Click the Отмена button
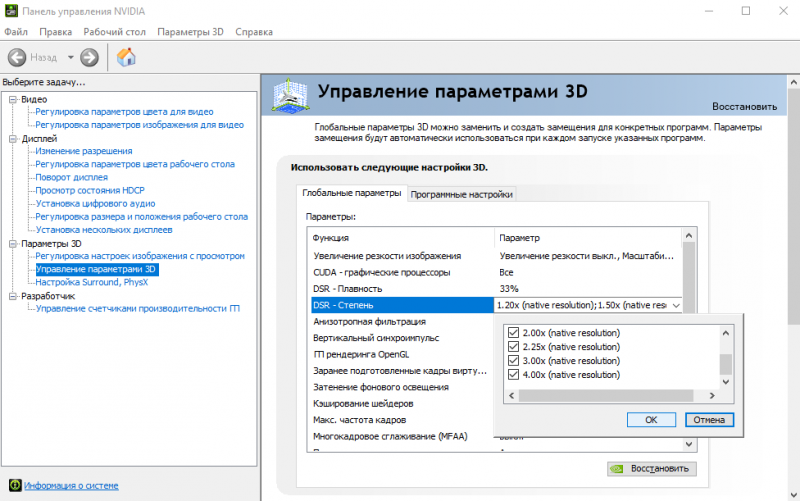This screenshot has height=501, width=800. pyautogui.click(x=709, y=419)
